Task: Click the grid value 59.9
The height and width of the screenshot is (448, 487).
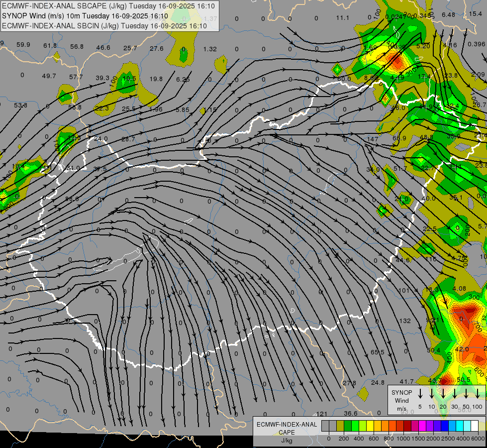Action: click(x=23, y=45)
